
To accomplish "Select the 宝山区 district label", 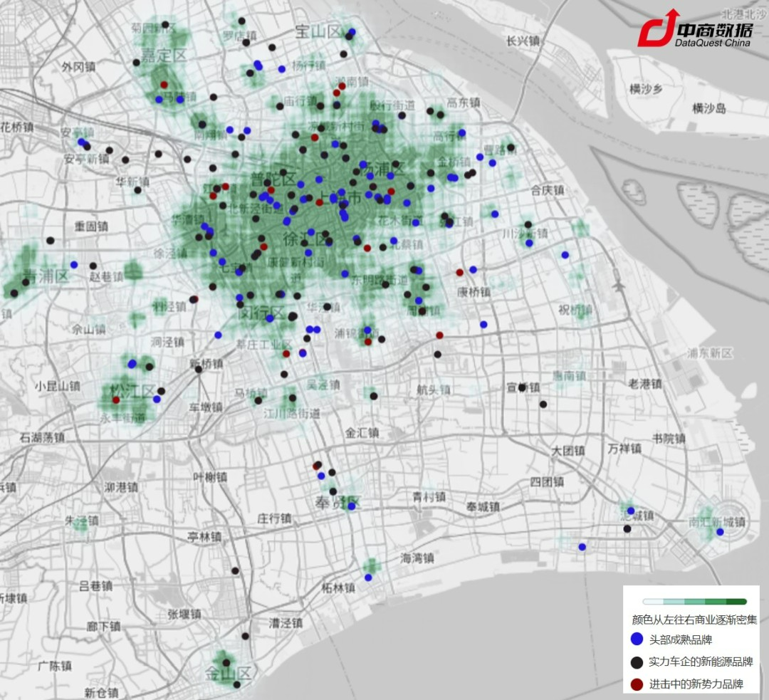I will pos(319,31).
